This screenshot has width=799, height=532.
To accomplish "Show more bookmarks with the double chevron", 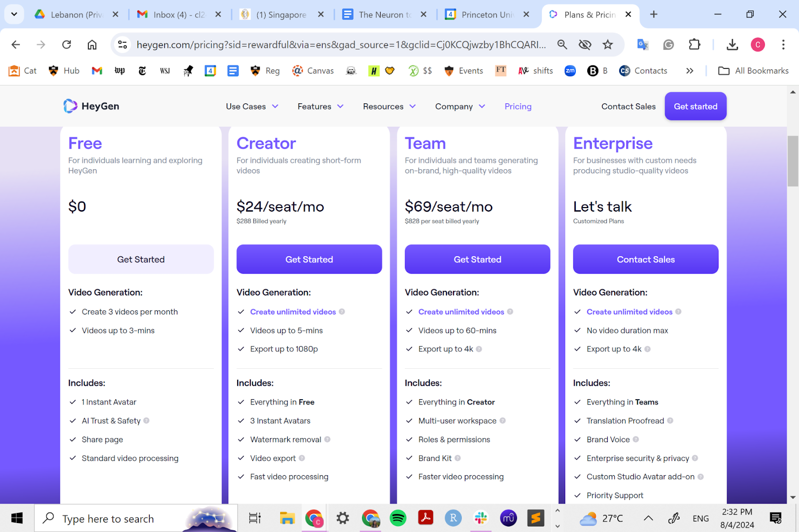I will 690,71.
